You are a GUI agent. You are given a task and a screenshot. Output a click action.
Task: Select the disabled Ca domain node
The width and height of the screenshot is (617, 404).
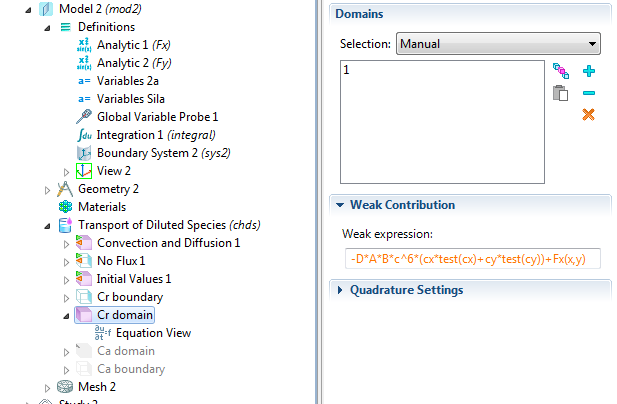coord(125,351)
